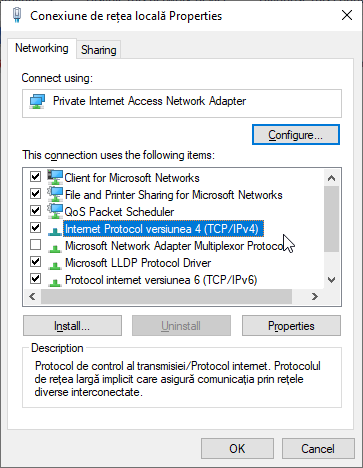This screenshot has width=363, height=468.
Task: Click the Install... button
Action: point(72,326)
